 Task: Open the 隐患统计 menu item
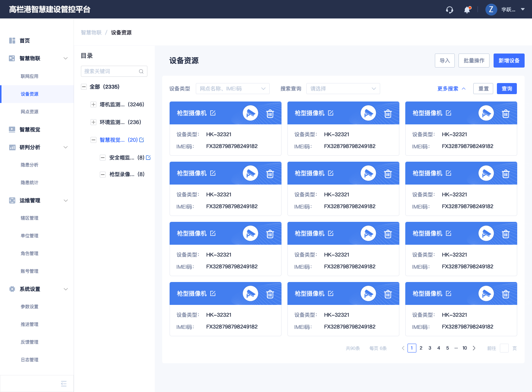(30, 182)
